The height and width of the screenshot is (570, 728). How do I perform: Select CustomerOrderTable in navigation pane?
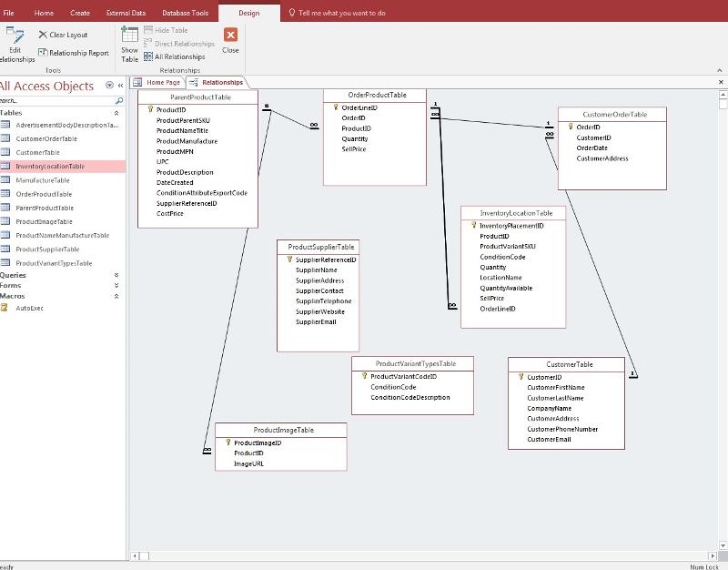pos(46,139)
